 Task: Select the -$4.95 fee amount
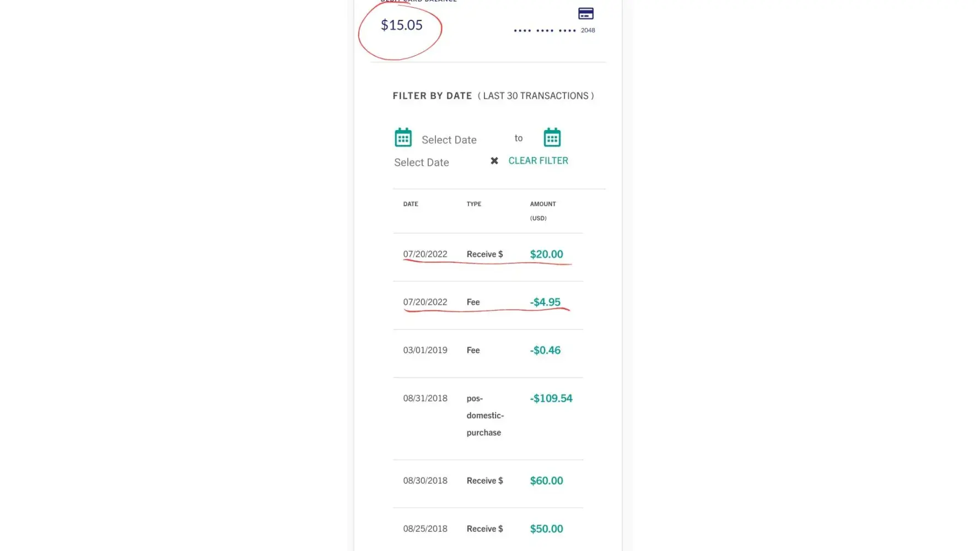(545, 302)
